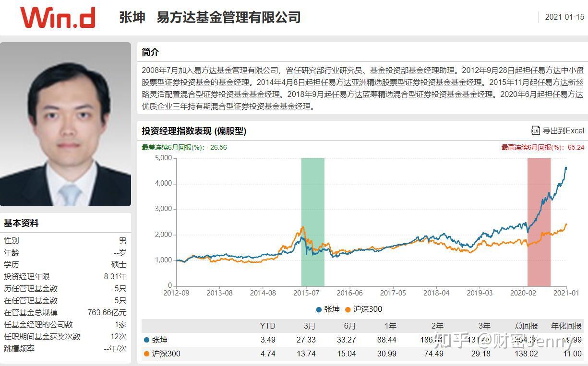Click the red best six-month band on the chart
The width and height of the screenshot is (588, 366).
[539, 222]
